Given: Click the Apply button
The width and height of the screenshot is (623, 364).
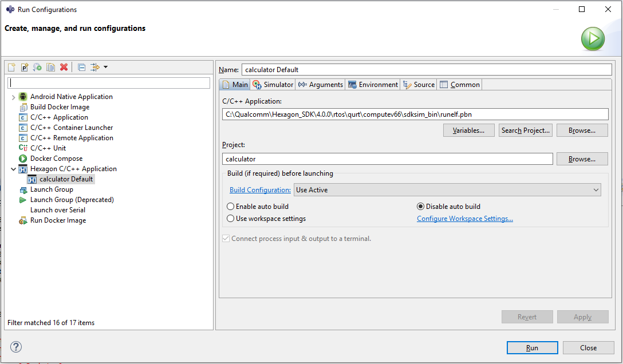Looking at the screenshot, I should (583, 316).
